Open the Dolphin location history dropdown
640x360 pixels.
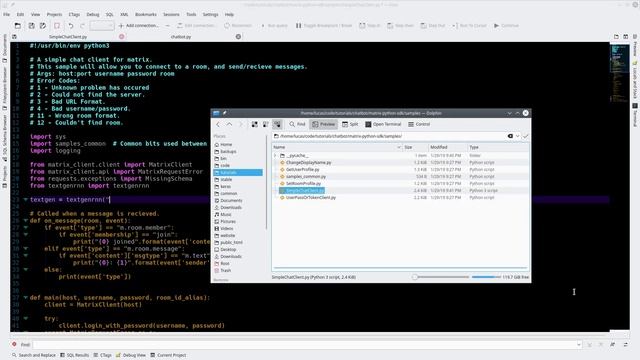518,136
